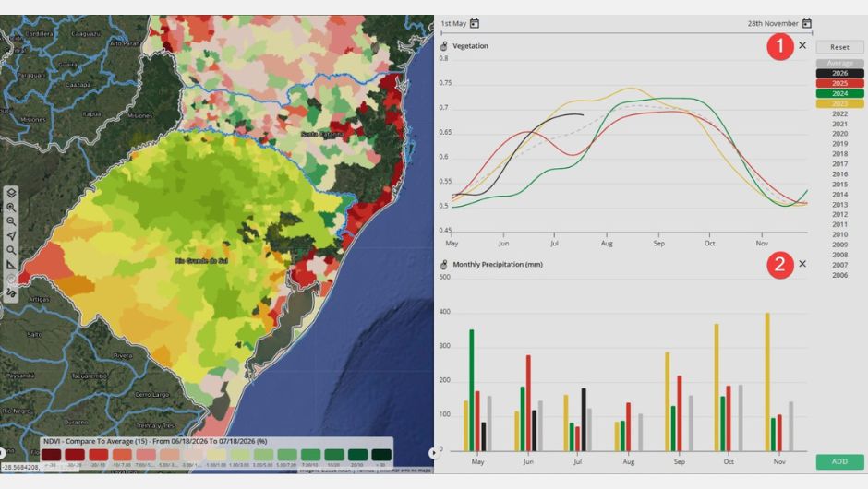The height and width of the screenshot is (489, 868).
Task: Enable the 2018 year series
Action: (x=839, y=154)
